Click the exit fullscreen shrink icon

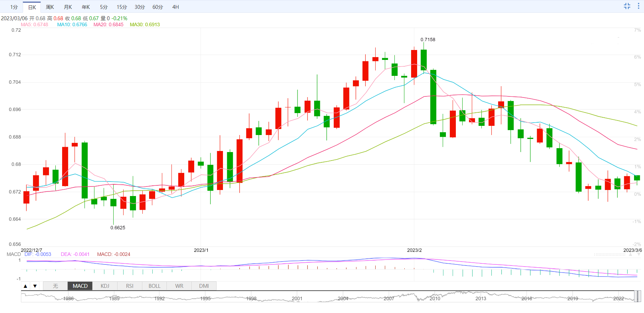[x=627, y=6]
